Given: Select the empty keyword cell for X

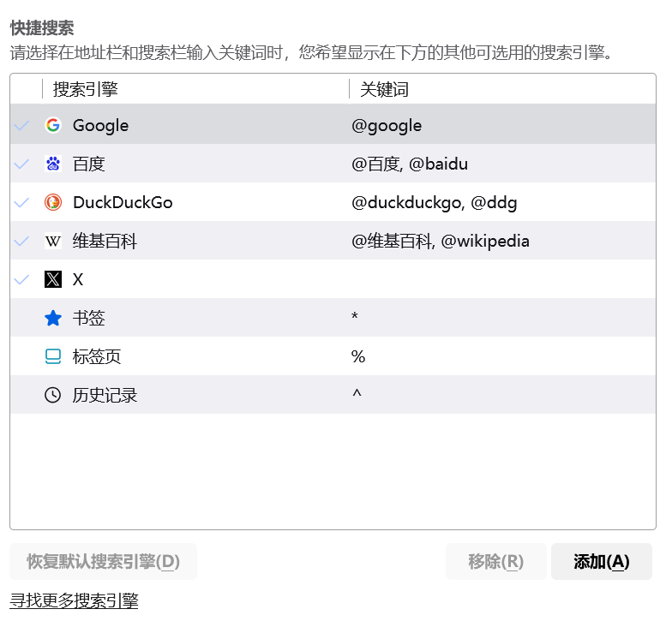Looking at the screenshot, I should pos(502,279).
